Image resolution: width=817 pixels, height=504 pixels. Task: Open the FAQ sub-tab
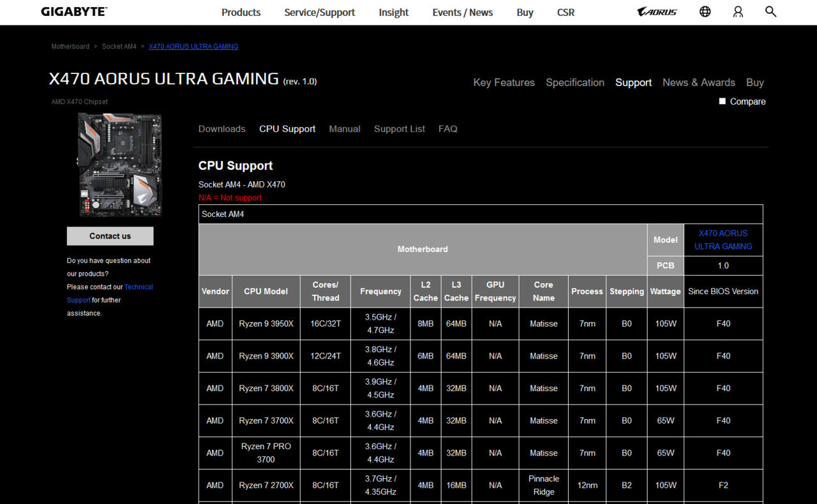tap(448, 129)
